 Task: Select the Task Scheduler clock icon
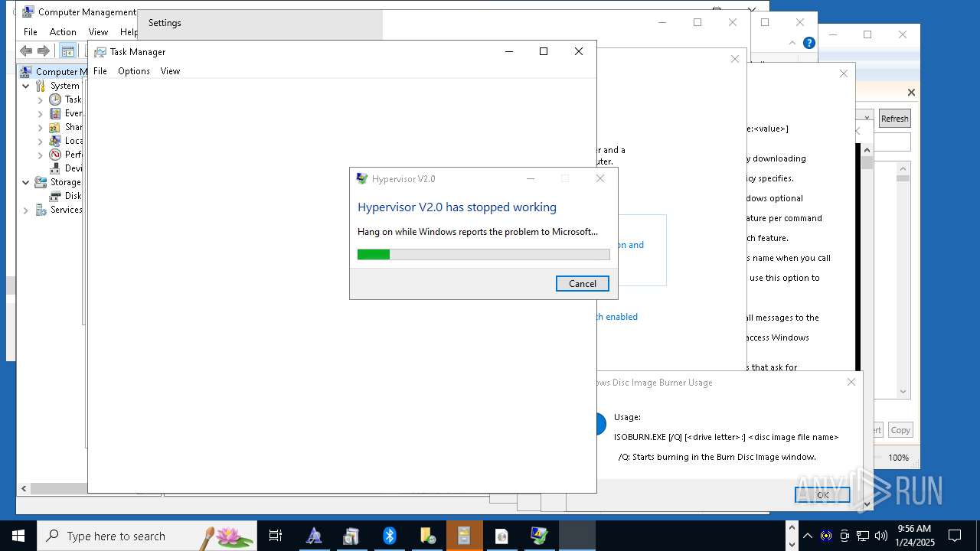(x=55, y=99)
